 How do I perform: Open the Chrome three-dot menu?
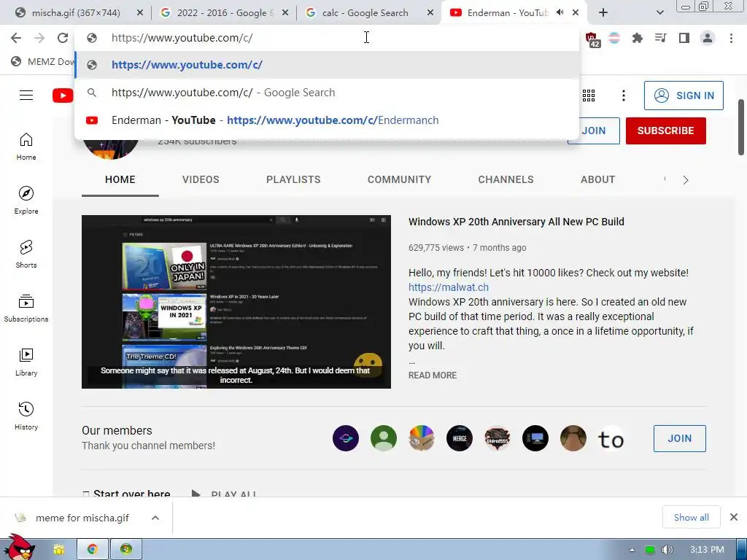click(731, 38)
